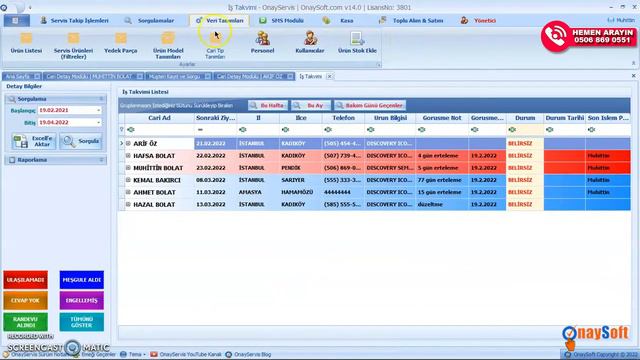Expand the HAZAL BOLAT row details
The width and height of the screenshot is (640, 360).
tap(128, 204)
